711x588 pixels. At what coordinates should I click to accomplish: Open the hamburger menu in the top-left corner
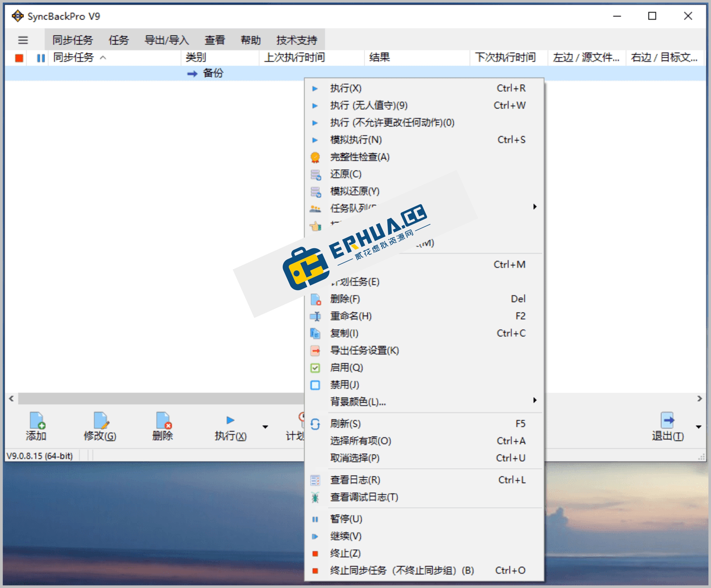tap(23, 40)
